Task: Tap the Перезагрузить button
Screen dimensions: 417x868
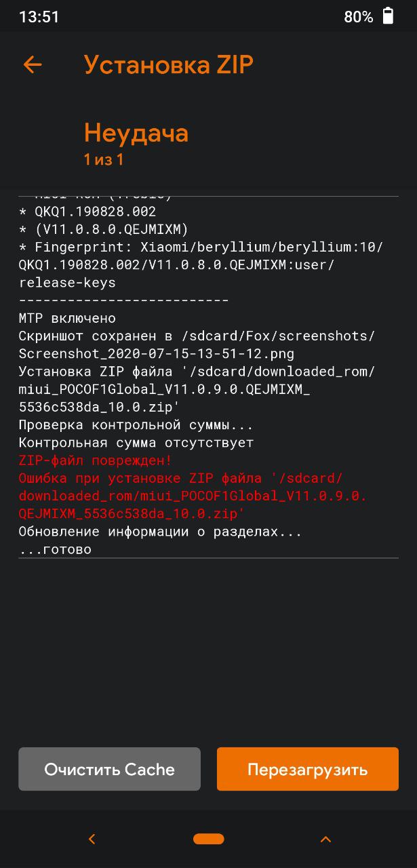Action: click(x=307, y=769)
